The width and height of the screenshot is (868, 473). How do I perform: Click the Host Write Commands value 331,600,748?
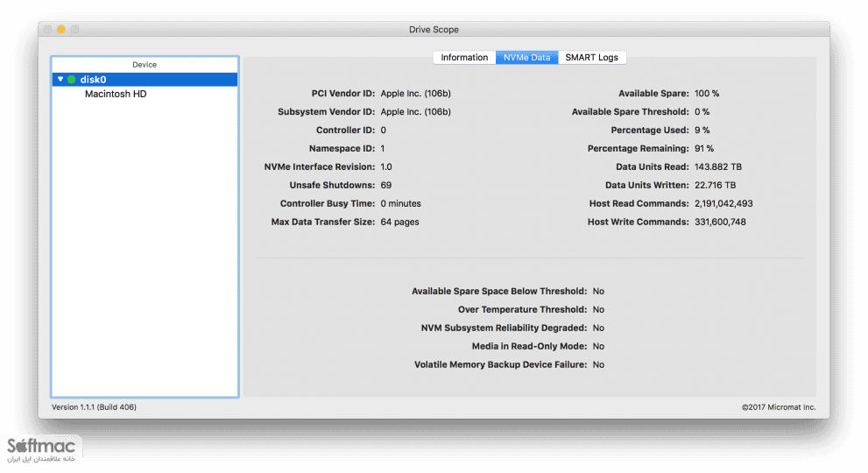(720, 222)
